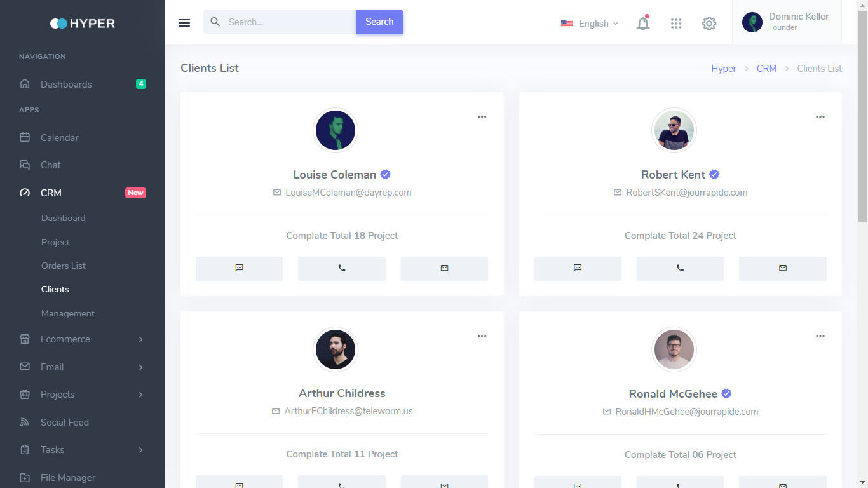Screen dimensions: 868x488
Task: Open the Dominic Keller profile menu
Action: [x=787, y=22]
